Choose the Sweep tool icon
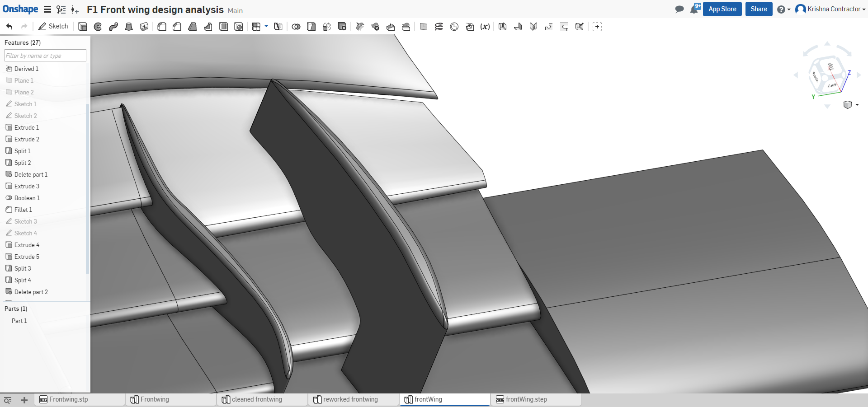 pos(113,27)
